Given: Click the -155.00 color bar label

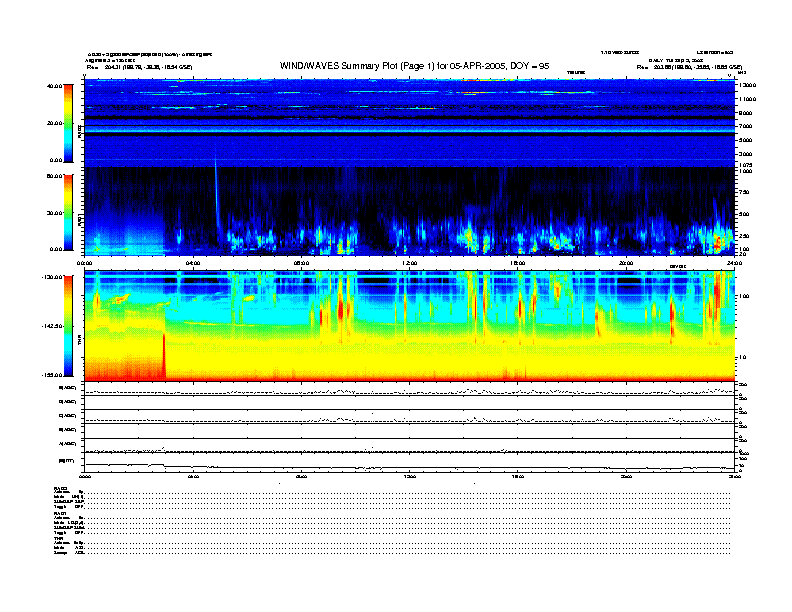Looking at the screenshot, I should tap(52, 375).
